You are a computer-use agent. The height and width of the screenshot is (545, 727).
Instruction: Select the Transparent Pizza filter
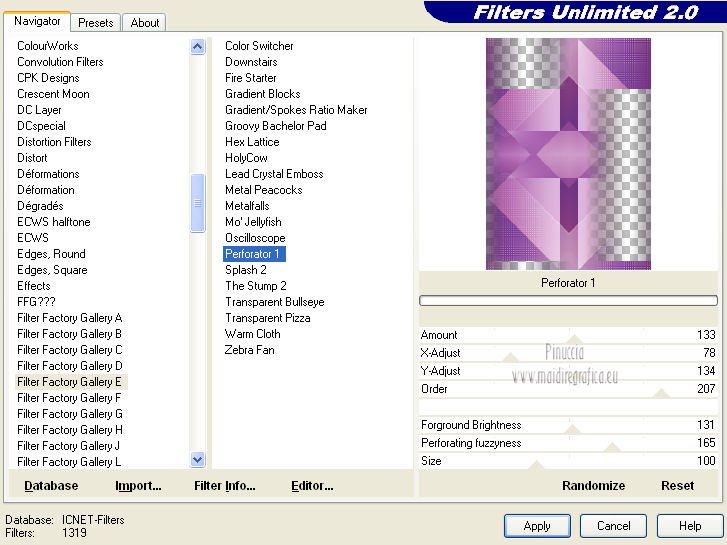[268, 318]
